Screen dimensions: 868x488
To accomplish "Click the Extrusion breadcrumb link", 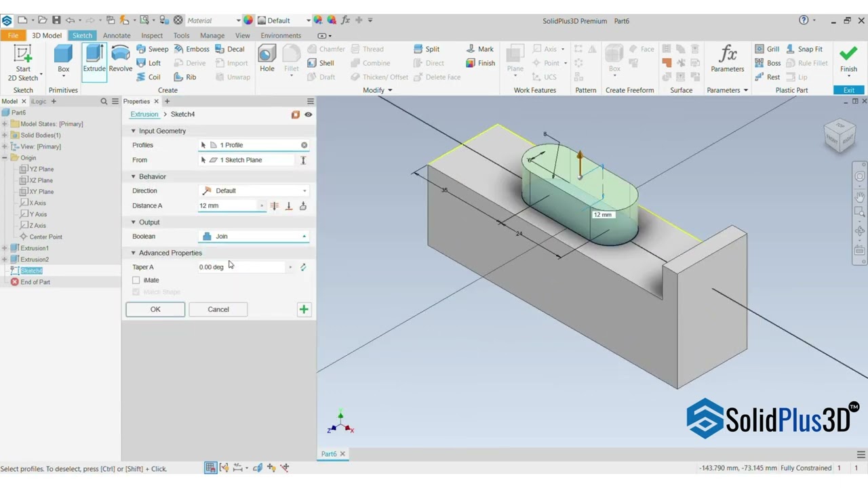I will pos(144,115).
